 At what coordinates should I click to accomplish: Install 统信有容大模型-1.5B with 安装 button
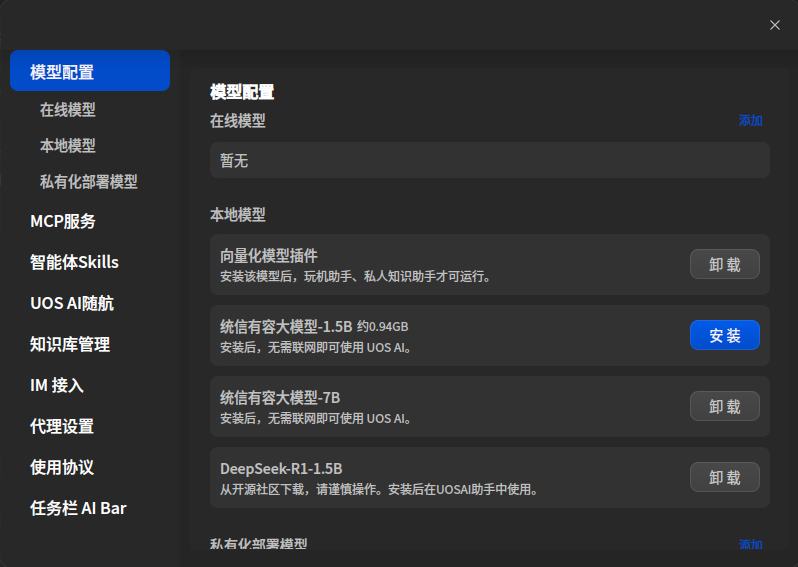click(725, 335)
